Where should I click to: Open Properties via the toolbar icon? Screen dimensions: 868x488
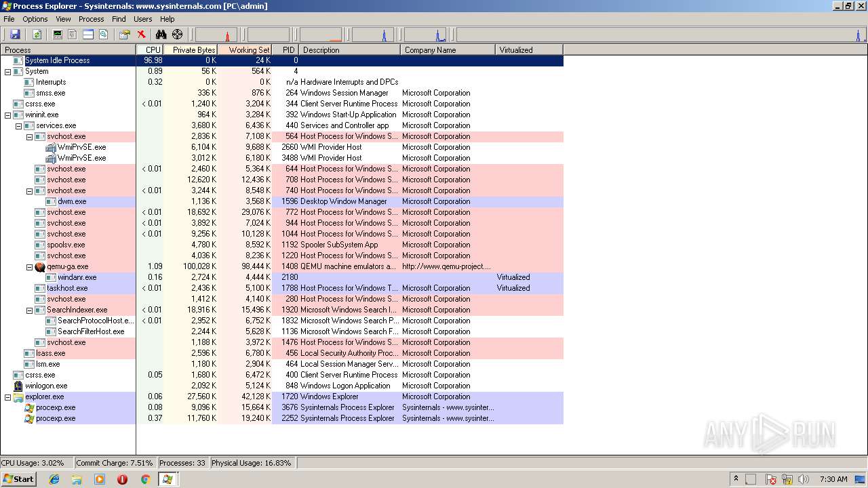125,35
